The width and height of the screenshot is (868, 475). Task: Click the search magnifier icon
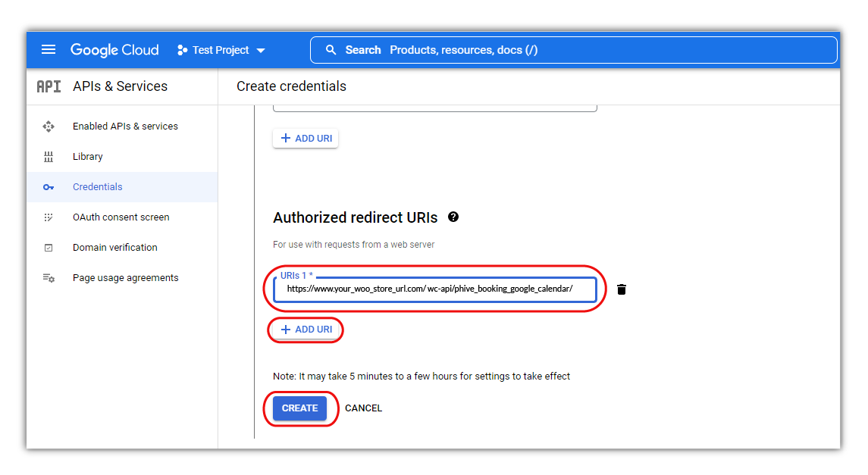tap(331, 50)
